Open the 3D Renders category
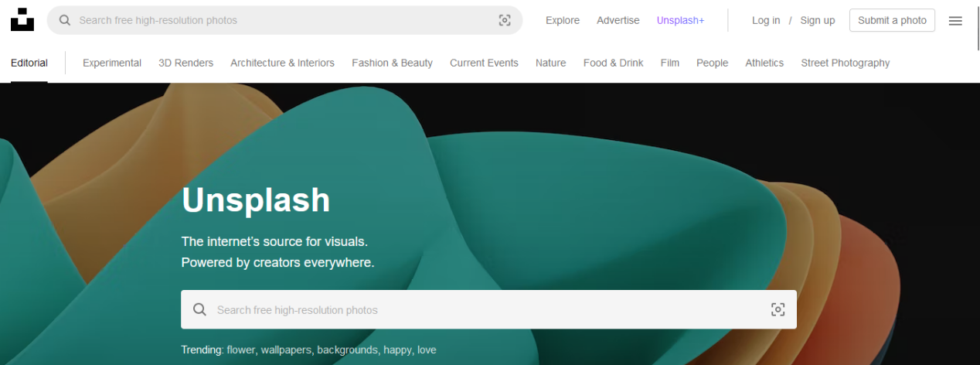The height and width of the screenshot is (365, 980). tap(185, 63)
